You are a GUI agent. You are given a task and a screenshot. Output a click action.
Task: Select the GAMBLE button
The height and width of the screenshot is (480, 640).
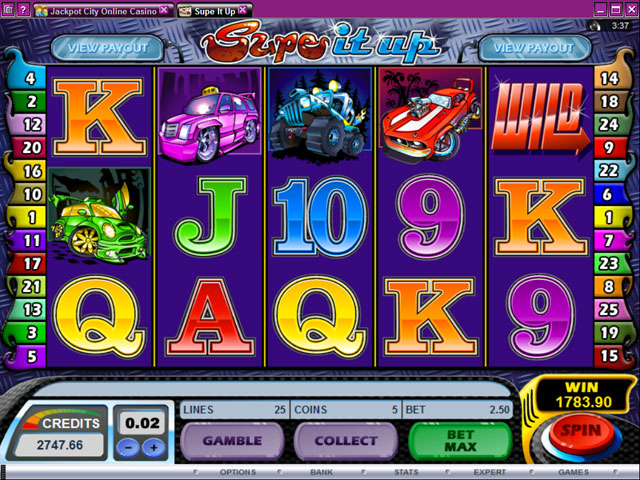(x=232, y=441)
